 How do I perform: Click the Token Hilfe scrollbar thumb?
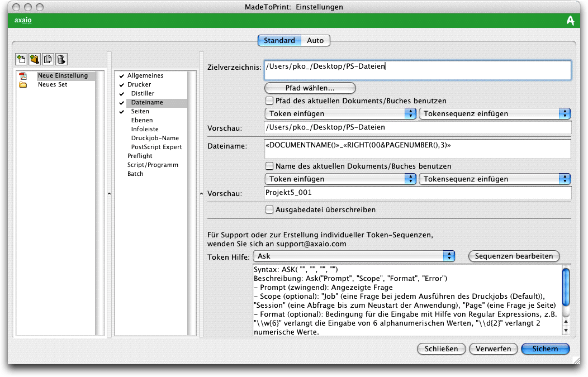pos(566,287)
